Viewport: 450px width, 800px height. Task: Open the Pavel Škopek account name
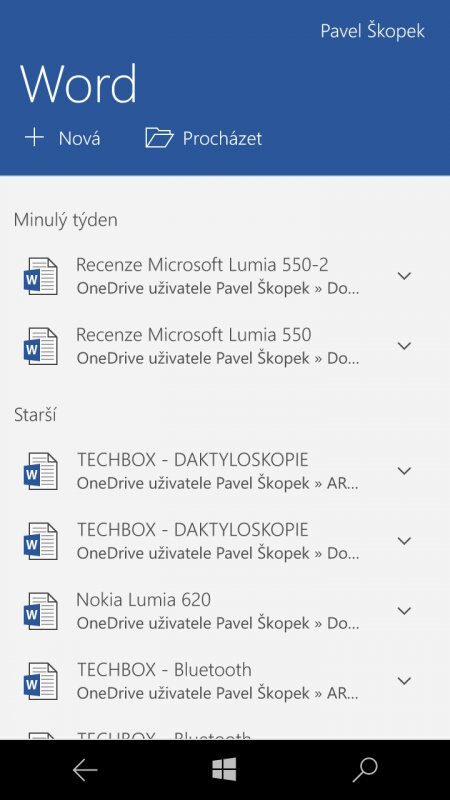tap(372, 31)
